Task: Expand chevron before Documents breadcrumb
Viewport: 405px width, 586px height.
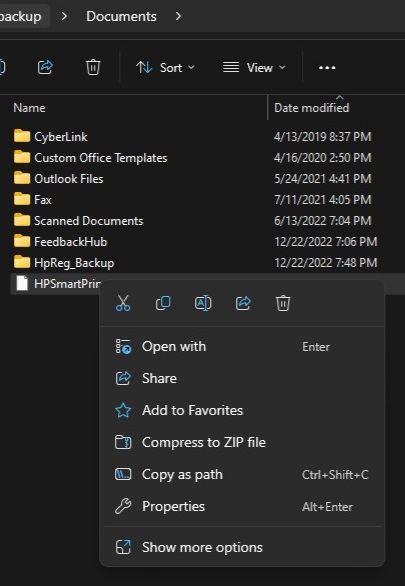Action: tap(64, 16)
